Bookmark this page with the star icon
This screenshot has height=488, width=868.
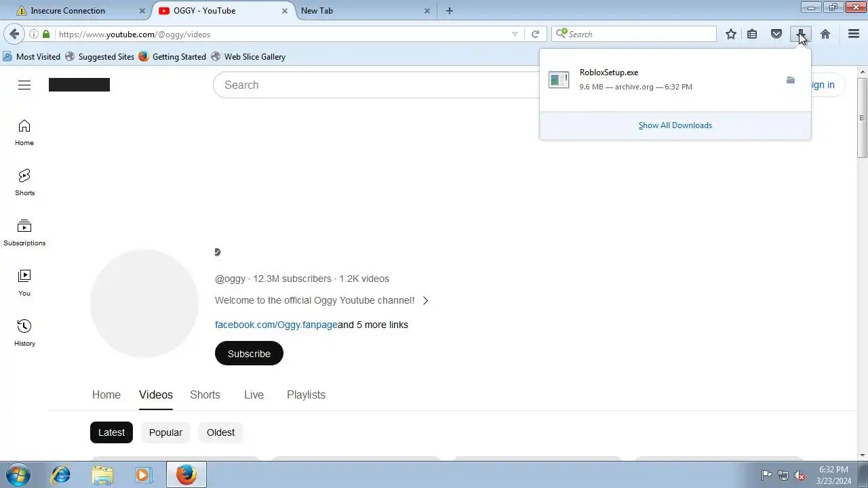click(x=731, y=34)
